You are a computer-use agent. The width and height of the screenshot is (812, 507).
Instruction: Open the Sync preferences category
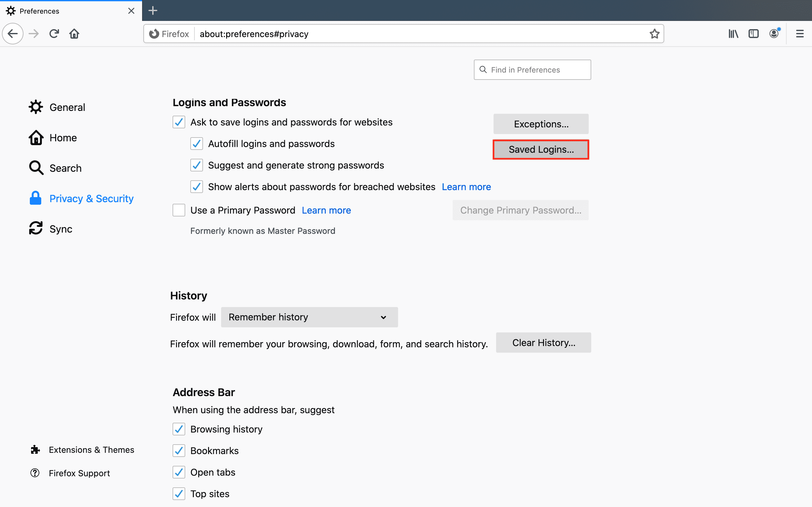click(61, 229)
